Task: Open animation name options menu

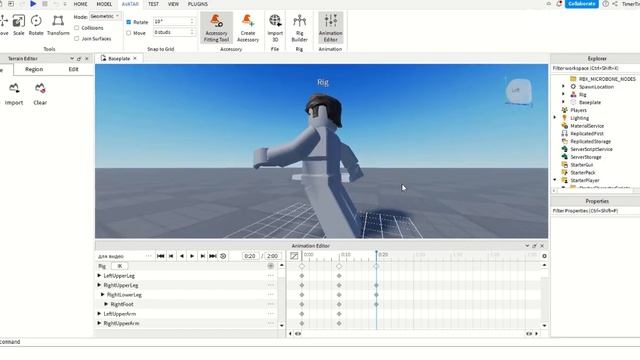Action: click(x=149, y=256)
